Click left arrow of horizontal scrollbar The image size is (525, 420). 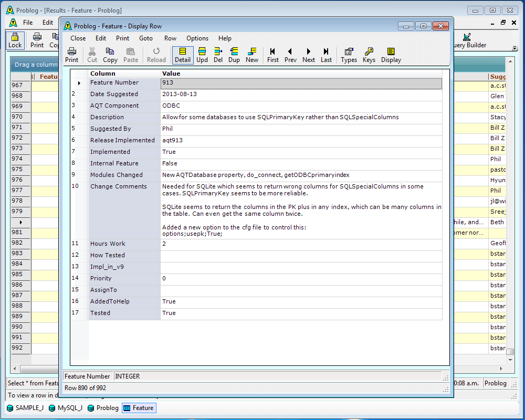click(15, 369)
